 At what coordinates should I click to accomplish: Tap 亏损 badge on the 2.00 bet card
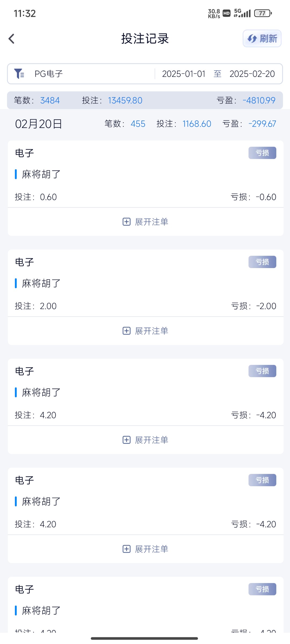pyautogui.click(x=262, y=262)
